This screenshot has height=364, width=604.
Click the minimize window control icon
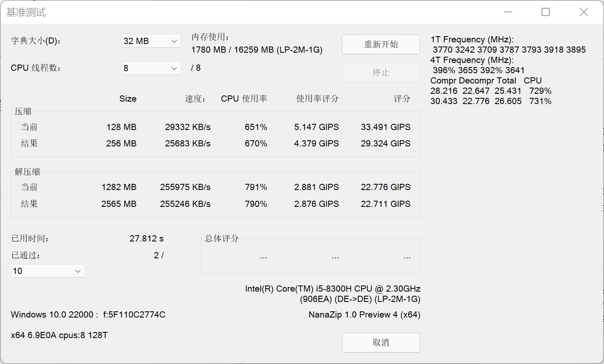pyautogui.click(x=508, y=12)
